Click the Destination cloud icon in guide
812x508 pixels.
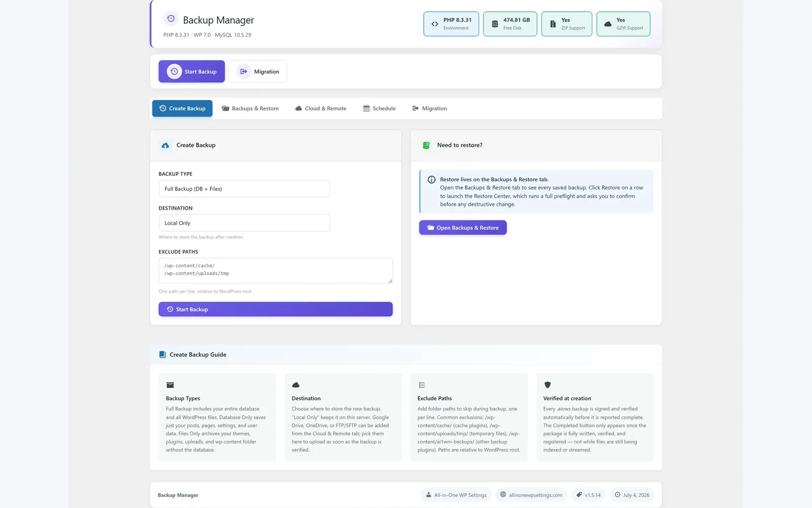pyautogui.click(x=296, y=385)
